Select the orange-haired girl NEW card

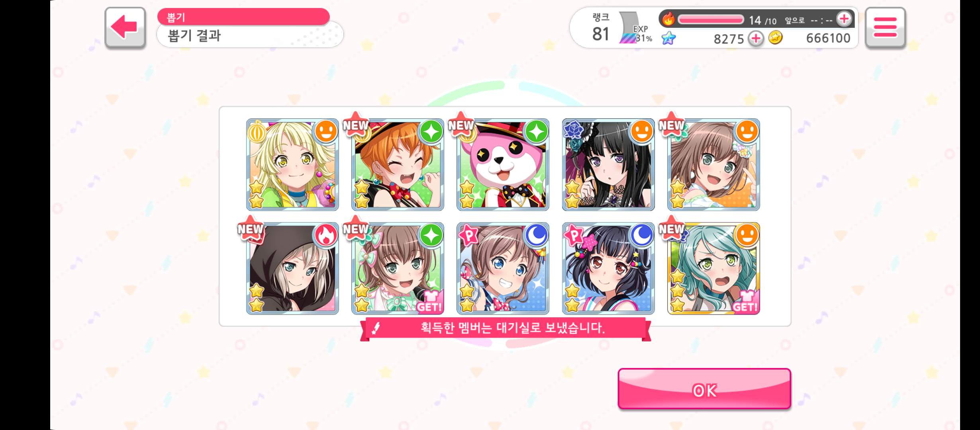[398, 164]
